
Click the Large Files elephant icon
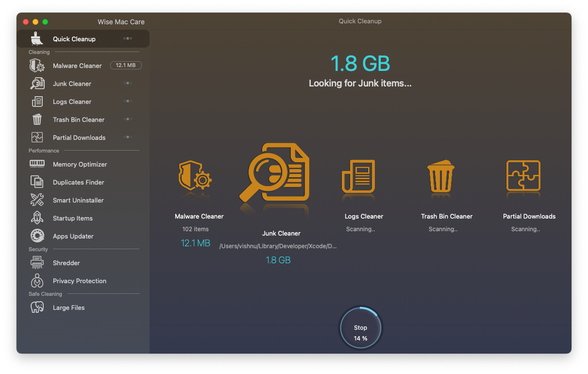[x=37, y=307]
